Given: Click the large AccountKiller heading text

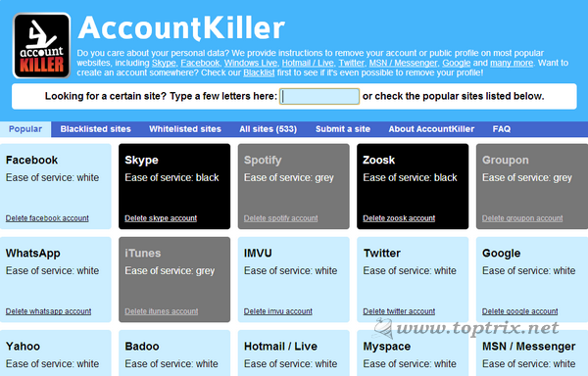Looking at the screenshot, I should click(181, 27).
